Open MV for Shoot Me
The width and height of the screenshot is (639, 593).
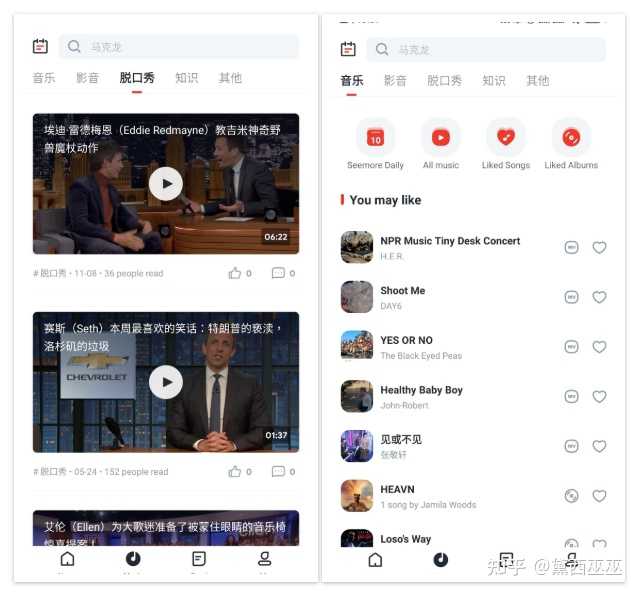571,297
